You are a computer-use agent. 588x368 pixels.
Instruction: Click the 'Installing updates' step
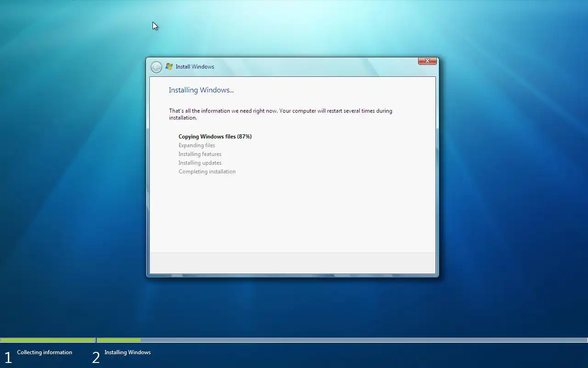pos(200,163)
